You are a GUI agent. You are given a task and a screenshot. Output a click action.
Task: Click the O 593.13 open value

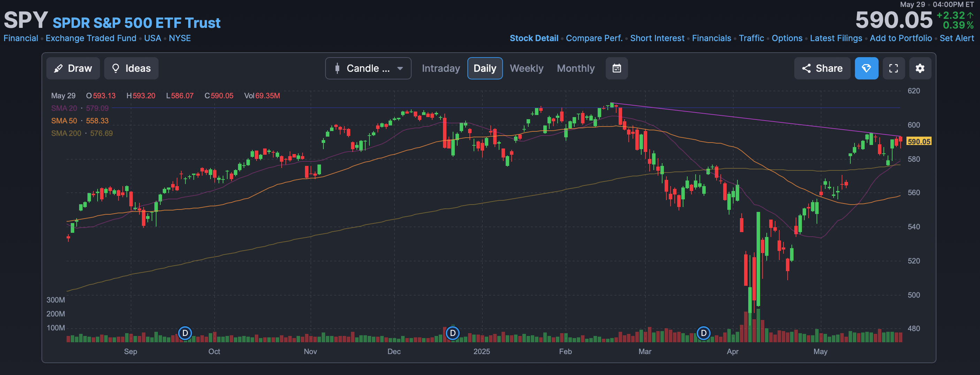[x=100, y=95]
